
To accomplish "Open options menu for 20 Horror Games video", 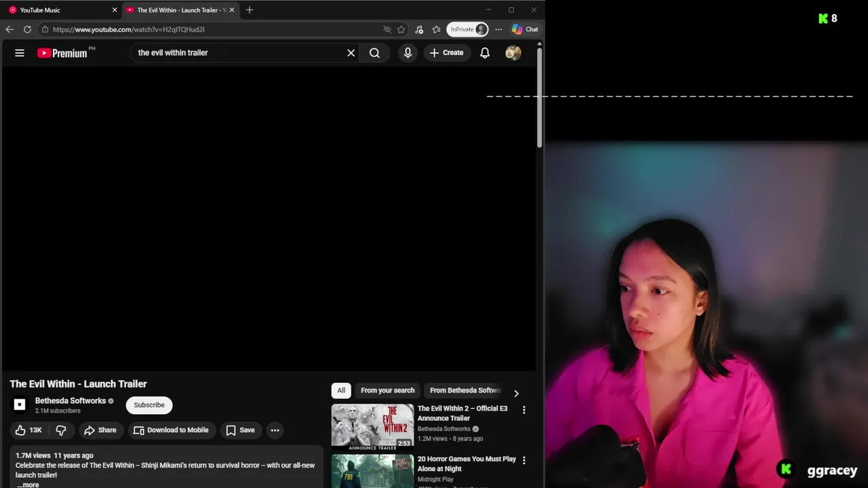I will click(524, 460).
